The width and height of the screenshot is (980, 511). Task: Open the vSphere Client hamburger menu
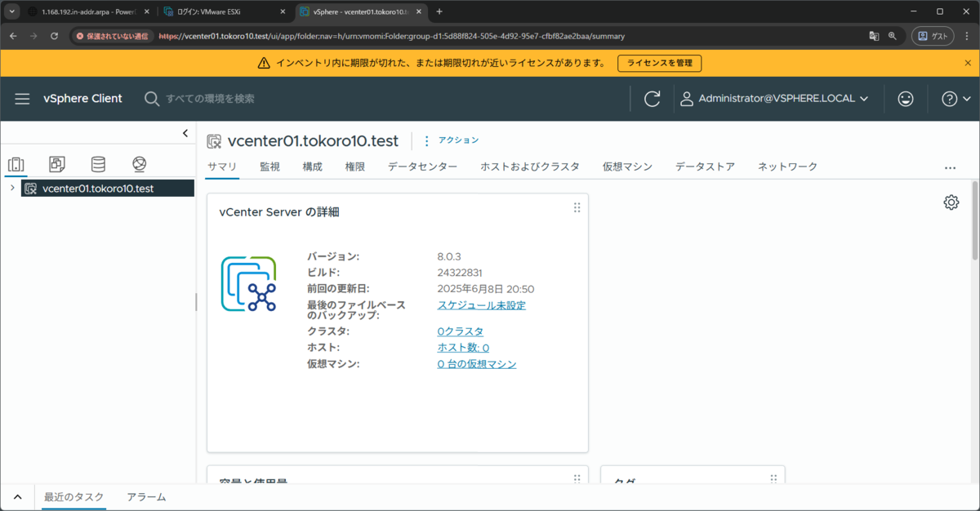pos(22,99)
